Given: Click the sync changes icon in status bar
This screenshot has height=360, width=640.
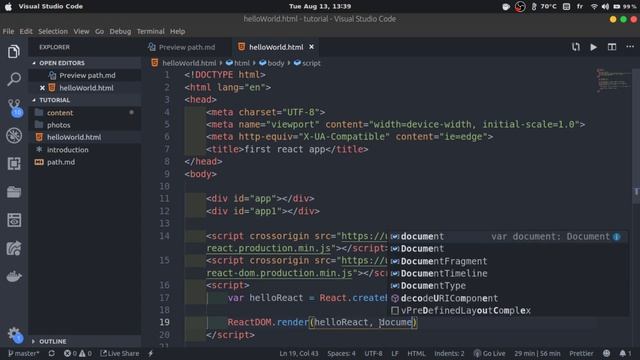Looking at the screenshot, I should (x=51, y=353).
